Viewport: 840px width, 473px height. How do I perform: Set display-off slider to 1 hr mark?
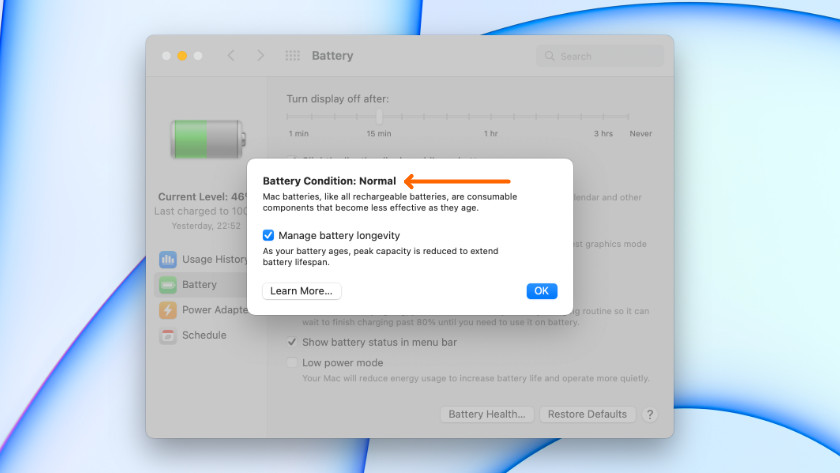tap(491, 117)
